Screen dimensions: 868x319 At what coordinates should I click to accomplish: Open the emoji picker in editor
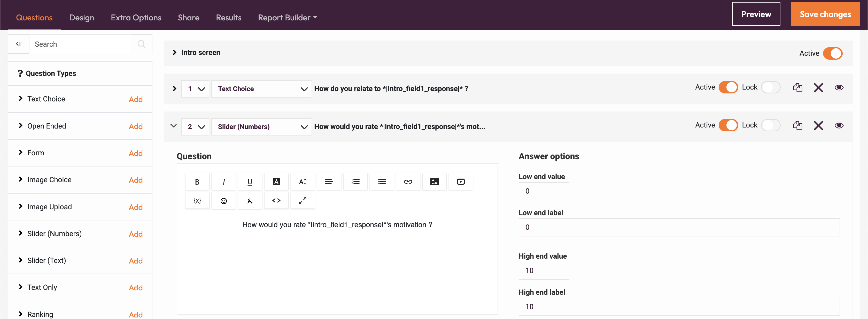pyautogui.click(x=223, y=201)
